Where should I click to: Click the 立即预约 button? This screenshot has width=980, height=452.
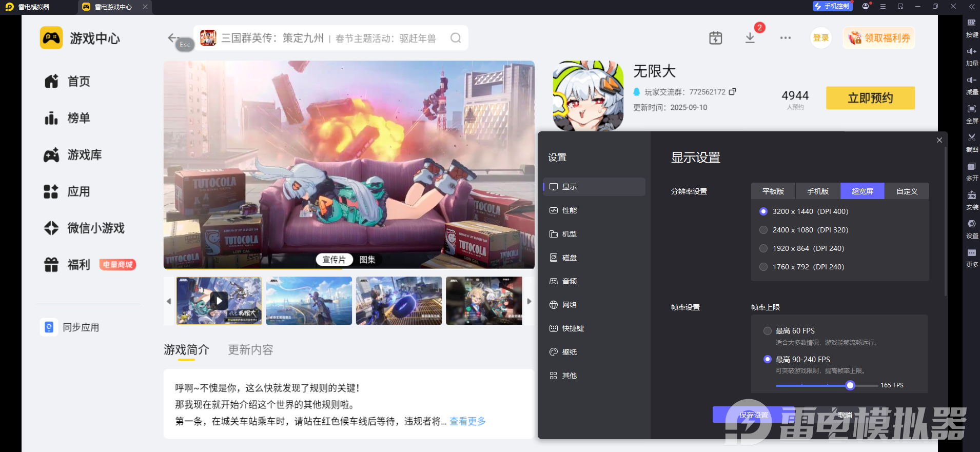(870, 98)
